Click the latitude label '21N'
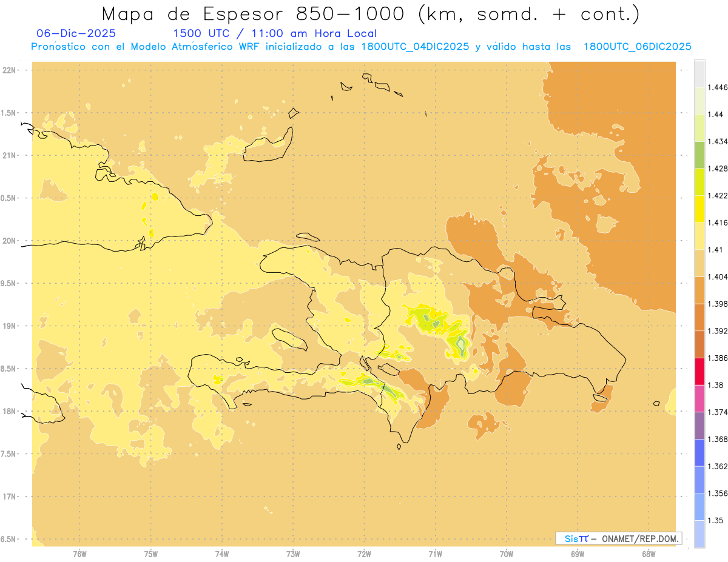The image size is (728, 562). click(x=9, y=155)
